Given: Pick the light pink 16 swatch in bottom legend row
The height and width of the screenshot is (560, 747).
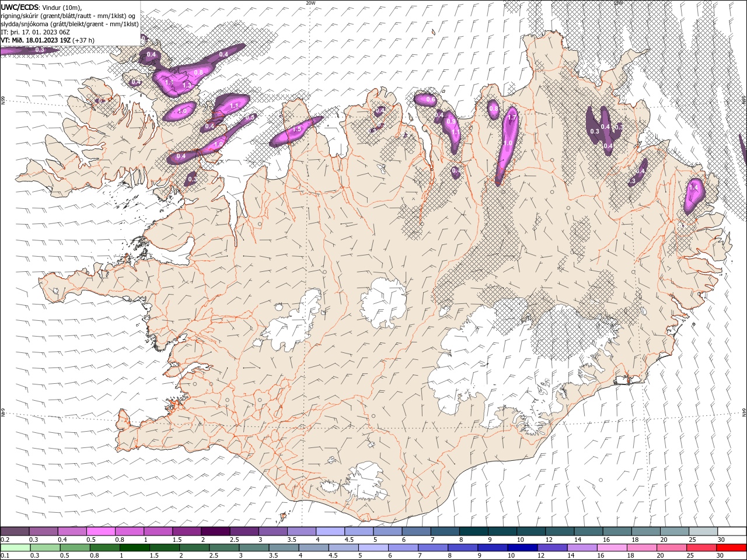Looking at the screenshot, I should pos(612,548).
